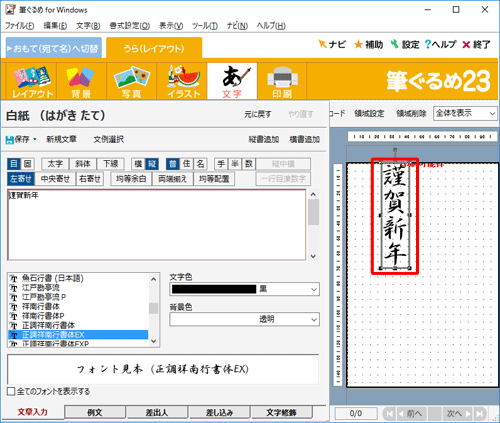Select 両端揃え justify option
Screen dimensions: 500x423
[173, 179]
